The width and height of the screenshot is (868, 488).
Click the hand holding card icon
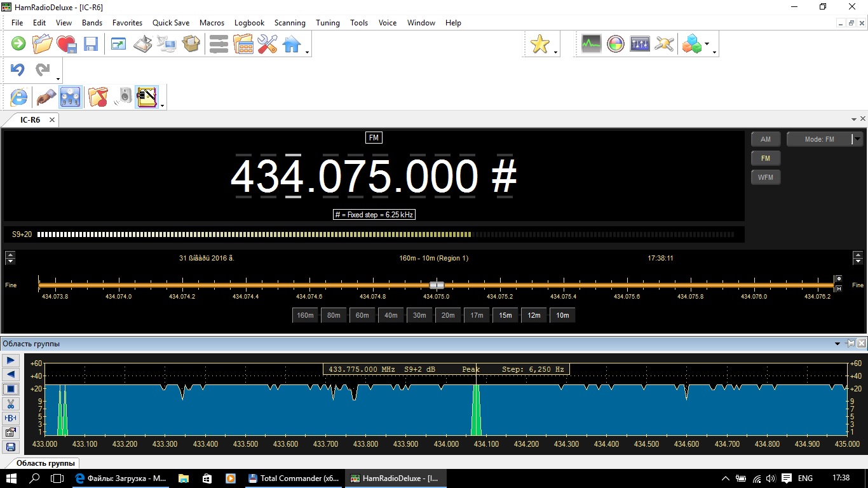point(46,97)
